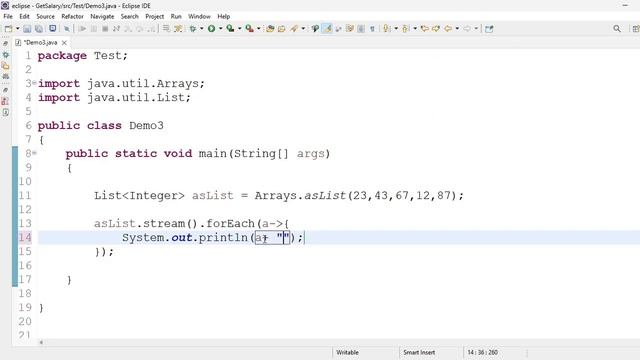The height and width of the screenshot is (360, 640).
Task: Click the word Demo3 in the class declaration
Action: tap(146, 126)
